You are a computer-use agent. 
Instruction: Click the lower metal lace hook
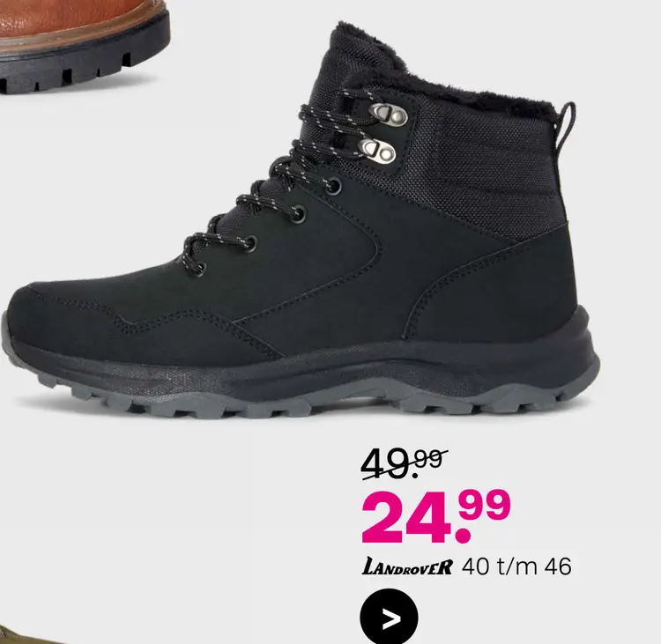point(377,151)
